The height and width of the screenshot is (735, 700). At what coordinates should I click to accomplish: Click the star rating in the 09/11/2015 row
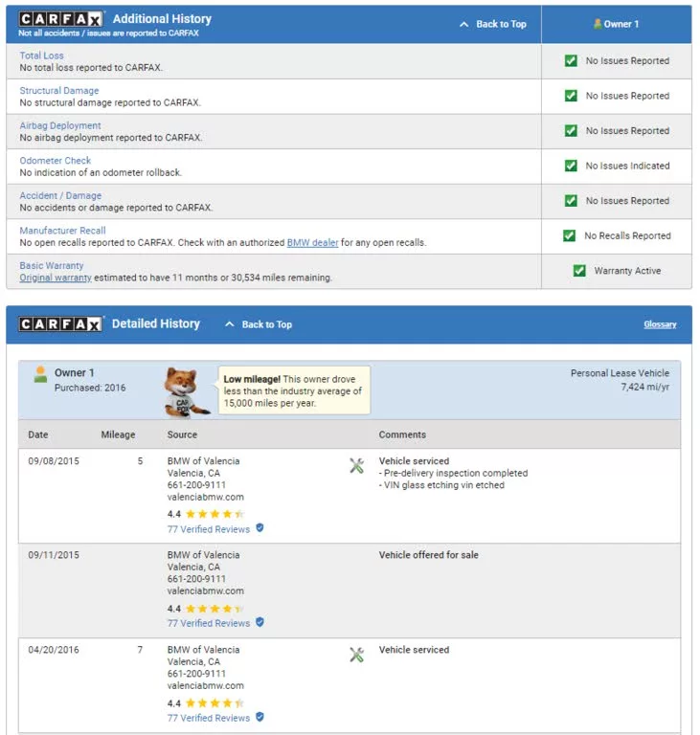215,609
